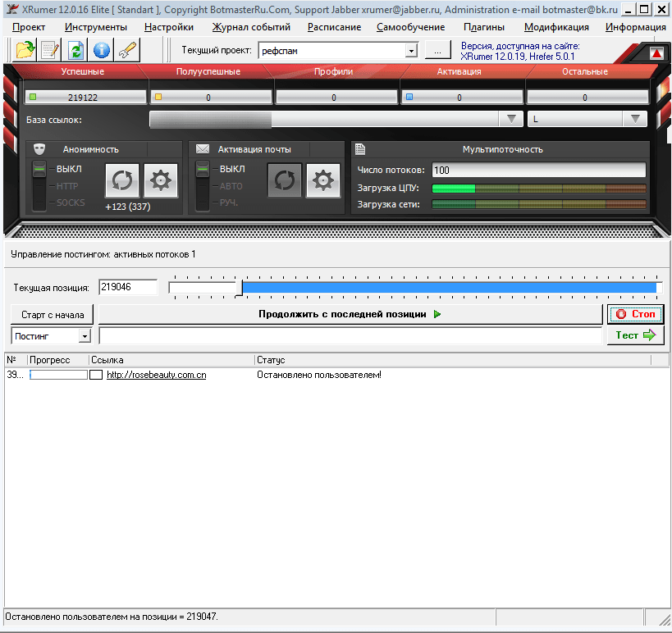This screenshot has width=672, height=633.
Task: Click the Число потоков input field
Action: [539, 170]
